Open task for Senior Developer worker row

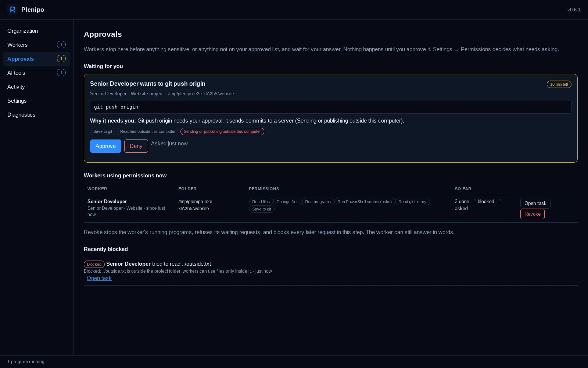535,203
